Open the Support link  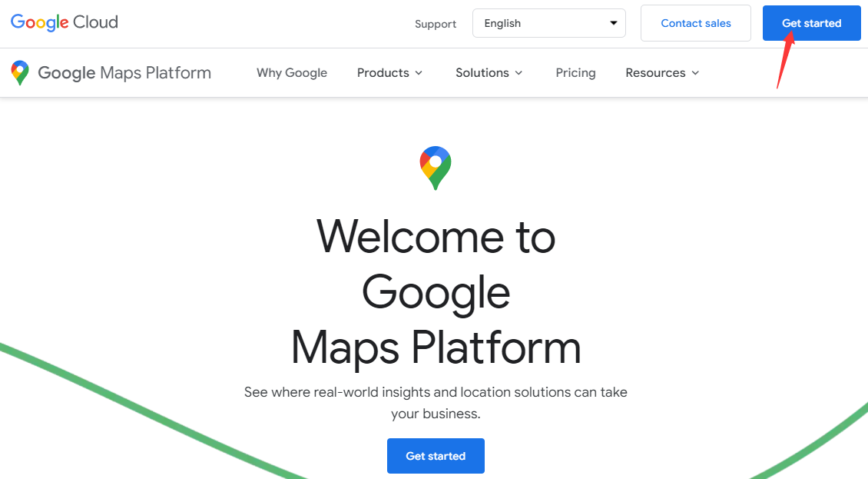(x=436, y=24)
